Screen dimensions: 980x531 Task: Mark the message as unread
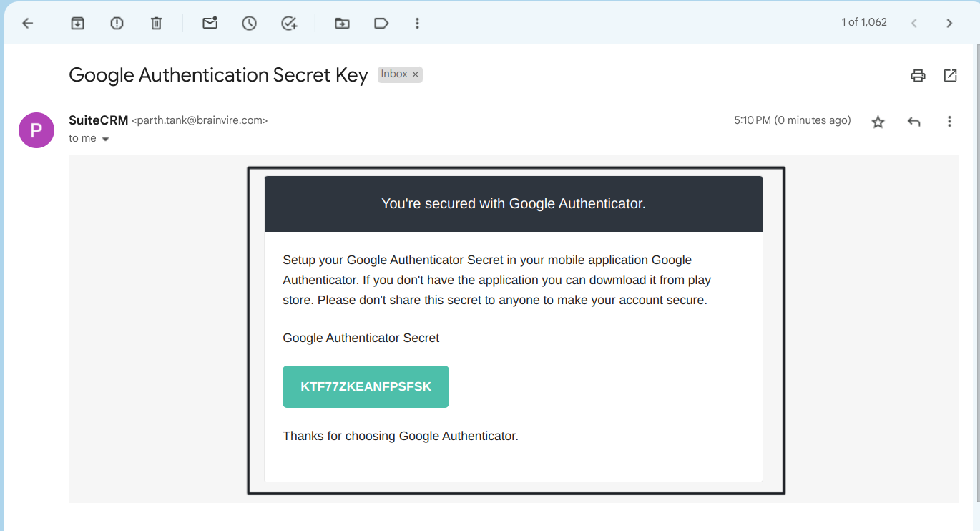(210, 22)
